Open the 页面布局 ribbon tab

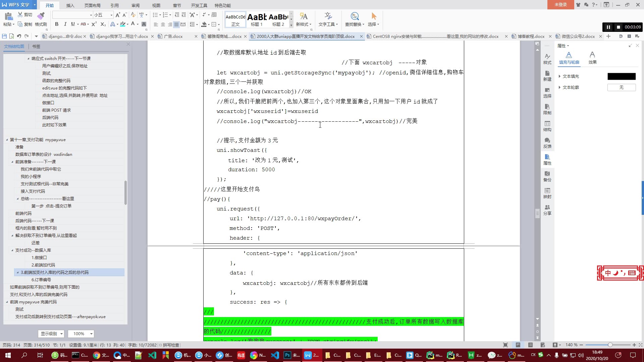92,5
